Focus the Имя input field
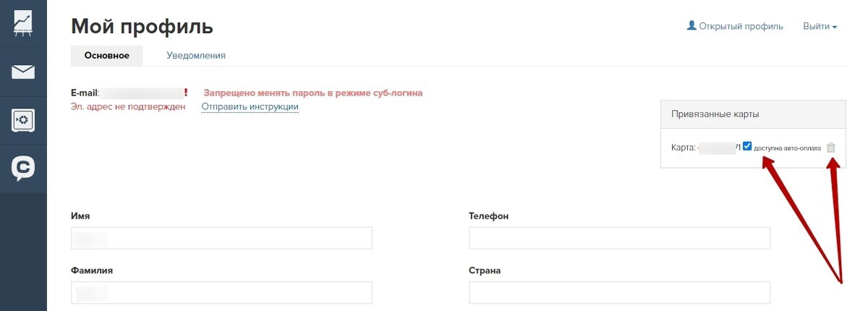 [x=221, y=238]
